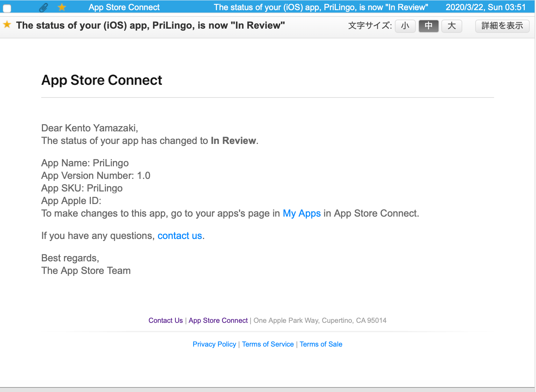Click the 文字サイズ: label
This screenshot has height=392, width=536.
pos(370,26)
